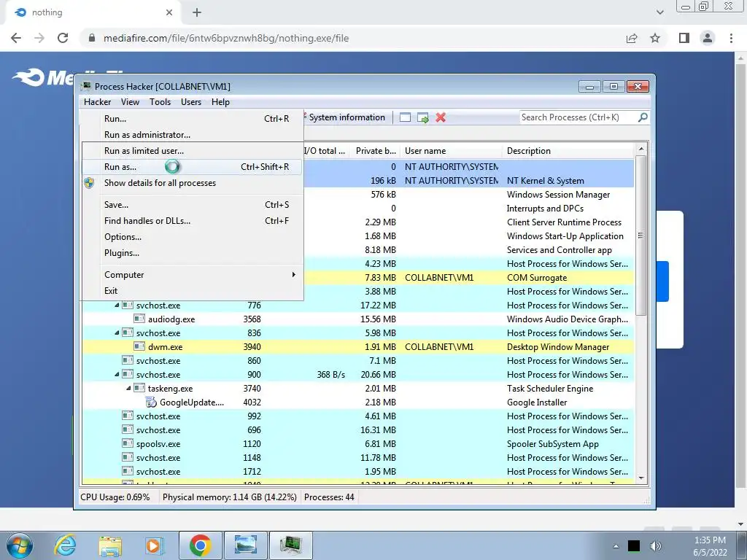Click the Task Scheduler Engine description
The height and width of the screenshot is (560, 747).
pos(550,389)
